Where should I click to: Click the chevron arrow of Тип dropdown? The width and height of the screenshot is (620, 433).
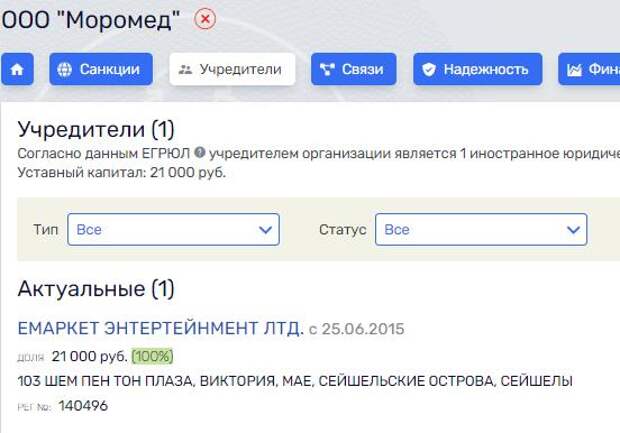(x=265, y=230)
